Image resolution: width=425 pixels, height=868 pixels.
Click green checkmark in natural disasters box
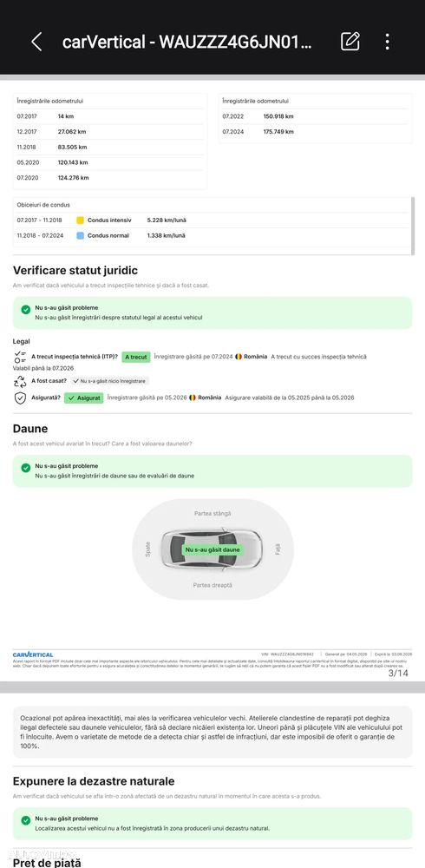25,820
